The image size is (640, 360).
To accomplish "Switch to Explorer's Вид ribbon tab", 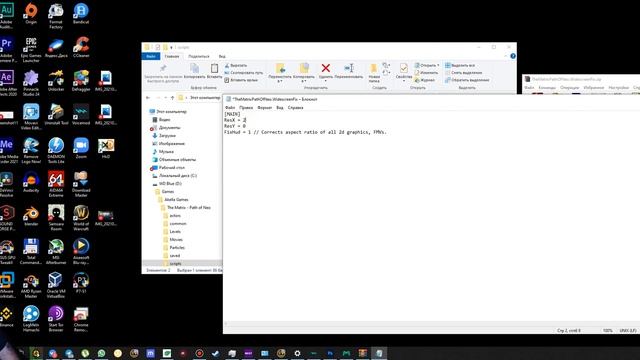I will (x=222, y=56).
